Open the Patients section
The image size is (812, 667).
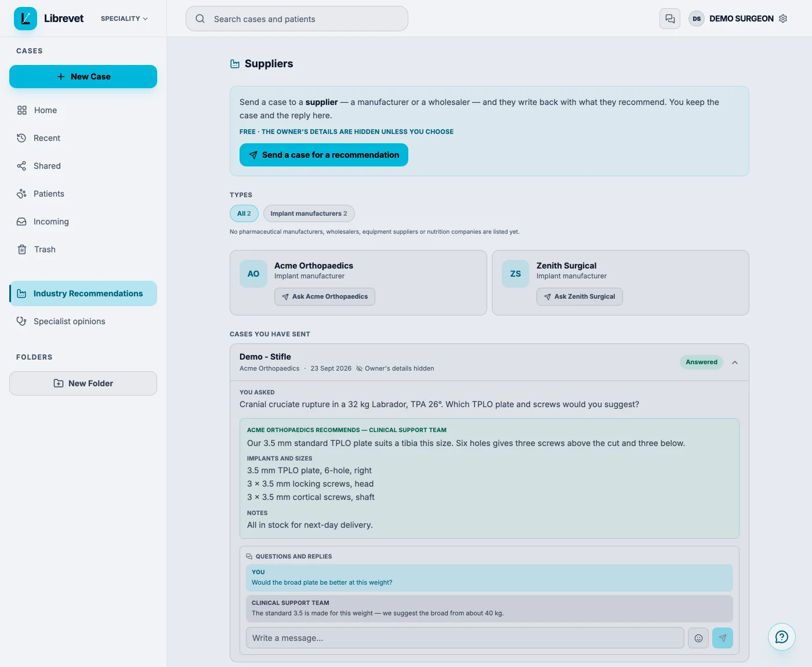83,194
